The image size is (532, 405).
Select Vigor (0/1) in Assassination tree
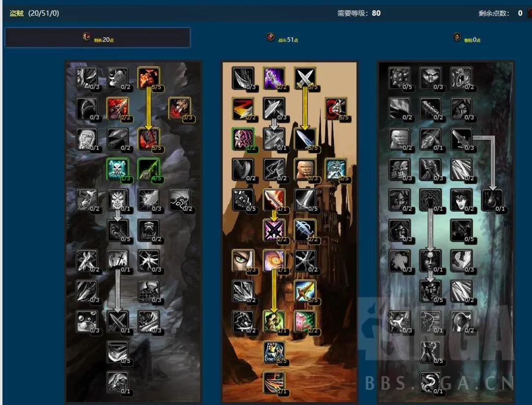coord(87,139)
